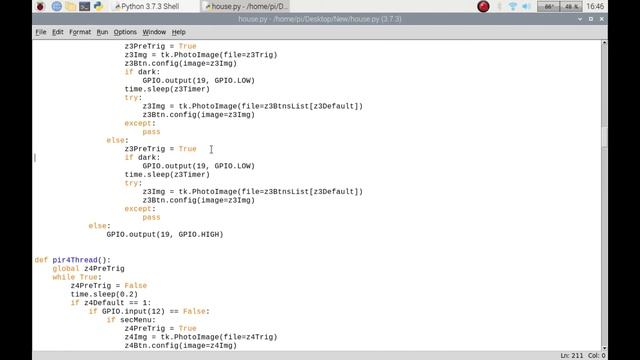Image resolution: width=640 pixels, height=360 pixels.
Task: Click the red screen recorder tray icon
Action: click(x=483, y=6)
